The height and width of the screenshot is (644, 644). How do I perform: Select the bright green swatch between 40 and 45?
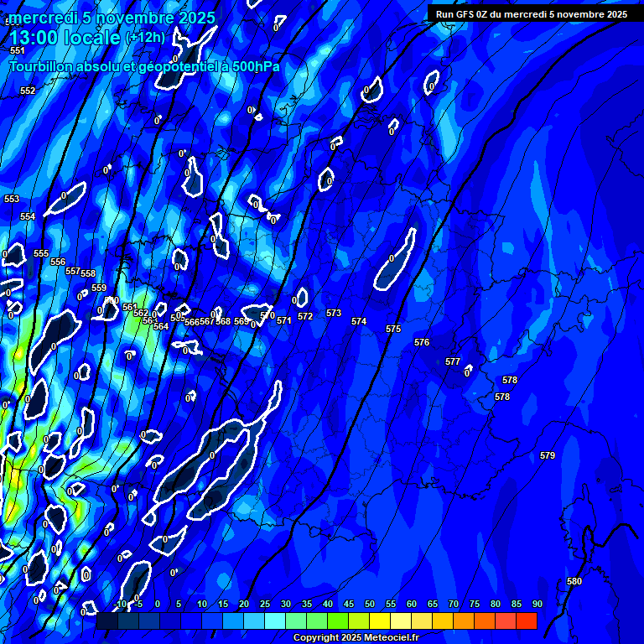click(x=338, y=621)
